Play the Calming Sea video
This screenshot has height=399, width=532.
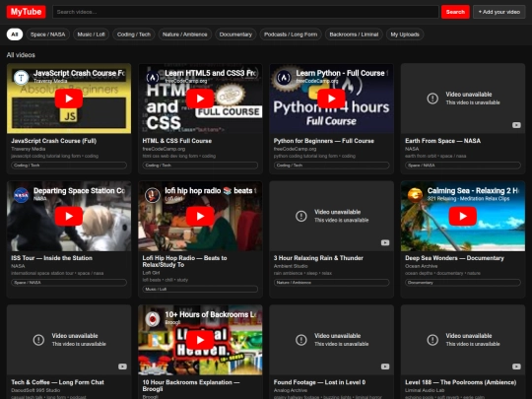[463, 216]
